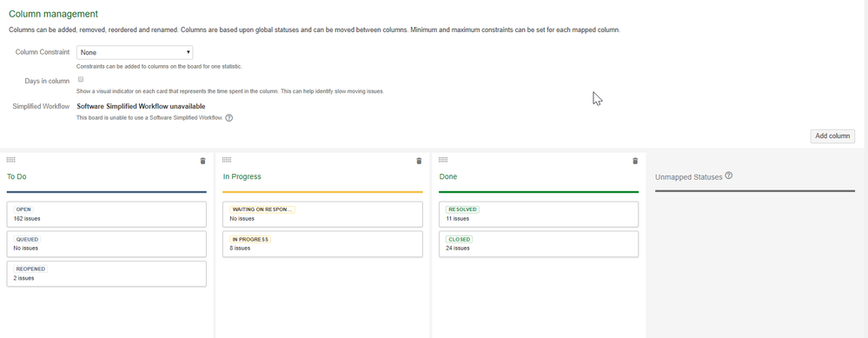
Task: Grab the In Progress column drag handle
Action: pos(227,160)
